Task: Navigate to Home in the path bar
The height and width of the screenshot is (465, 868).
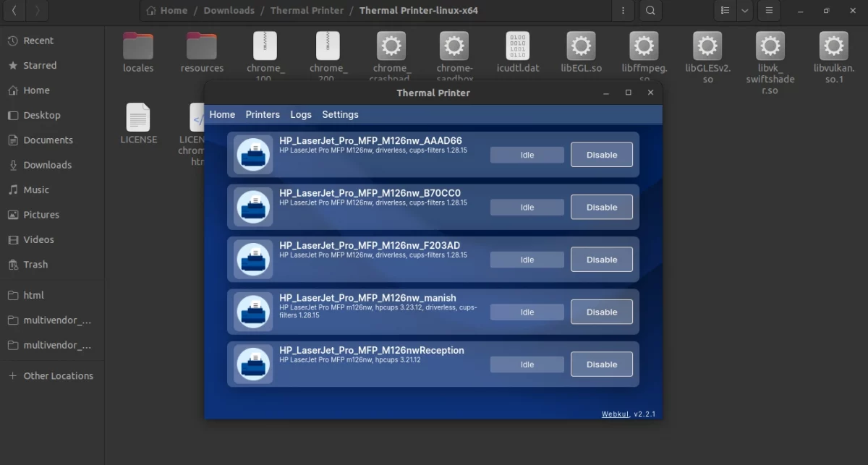Action: 167,10
